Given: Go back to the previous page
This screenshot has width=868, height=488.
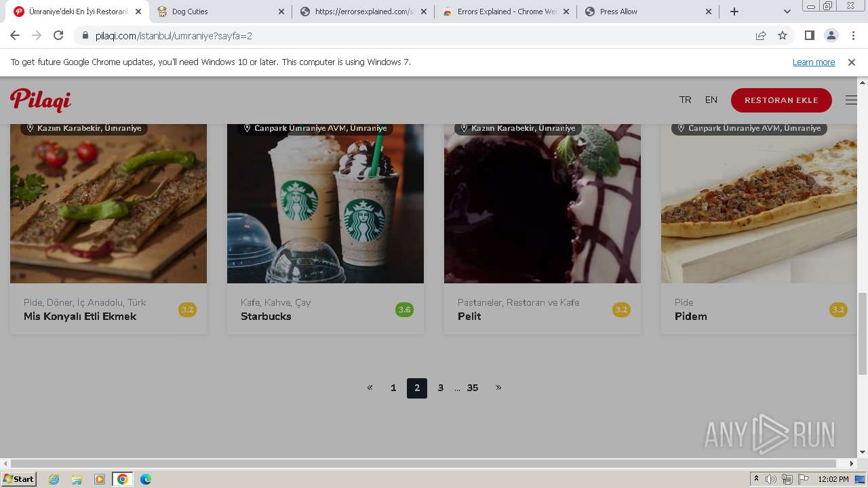Looking at the screenshot, I should click(15, 35).
